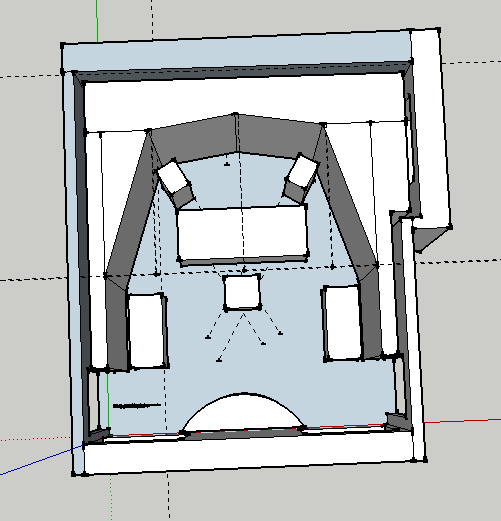Select the small white square in the room center
This screenshot has width=501, height=521.
point(242,292)
